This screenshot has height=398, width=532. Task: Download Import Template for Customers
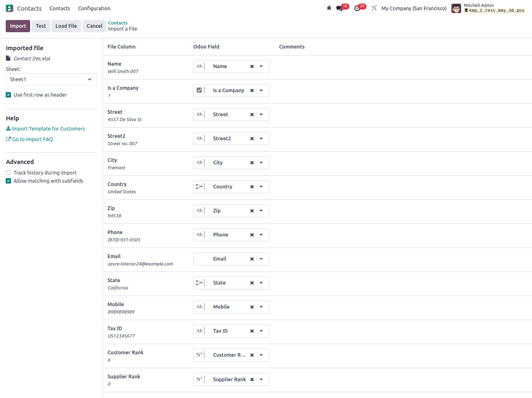point(48,128)
